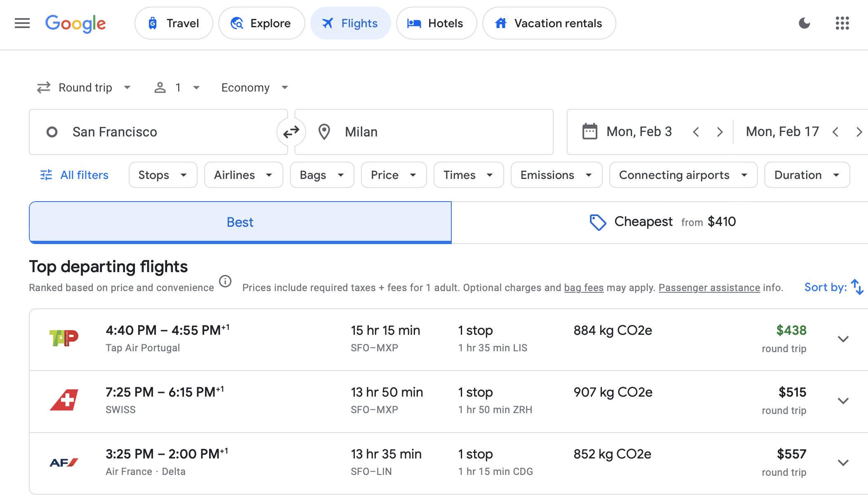
Task: Edit the Milan destination field
Action: coord(424,132)
